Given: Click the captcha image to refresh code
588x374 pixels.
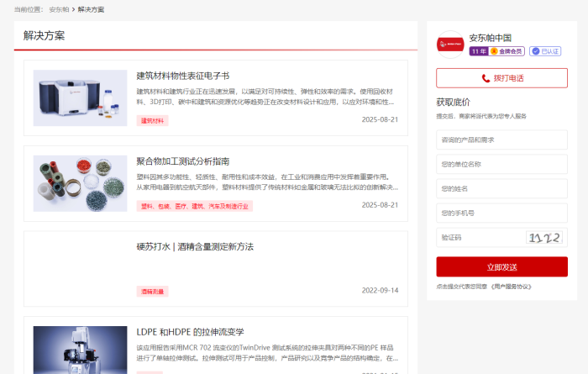Looking at the screenshot, I should click(544, 238).
